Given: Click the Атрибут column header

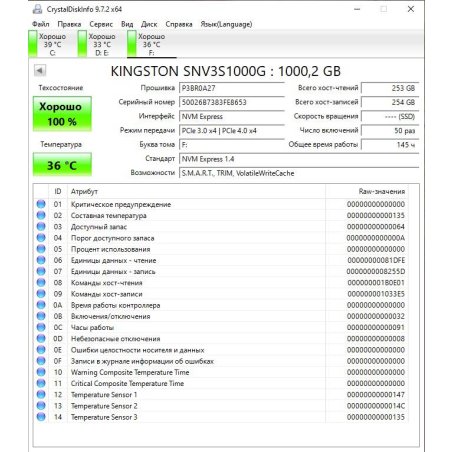Looking at the screenshot, I should click(x=196, y=191).
